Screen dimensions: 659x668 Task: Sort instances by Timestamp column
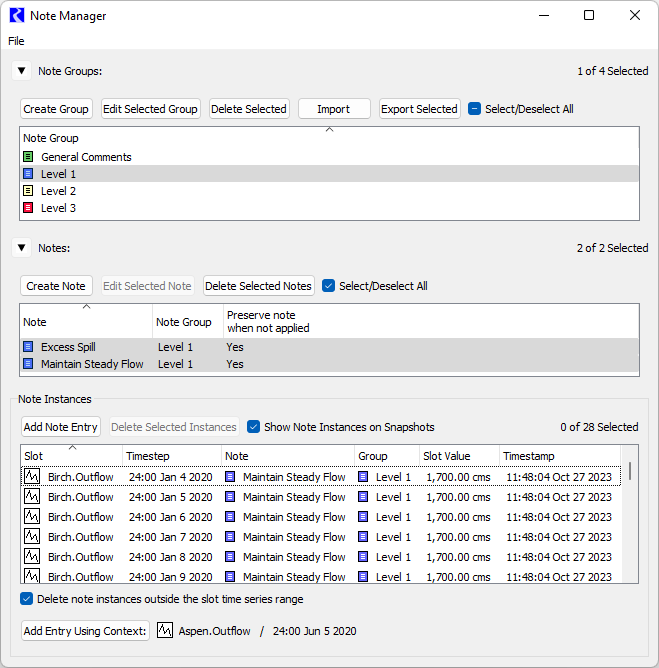pyautogui.click(x=560, y=456)
